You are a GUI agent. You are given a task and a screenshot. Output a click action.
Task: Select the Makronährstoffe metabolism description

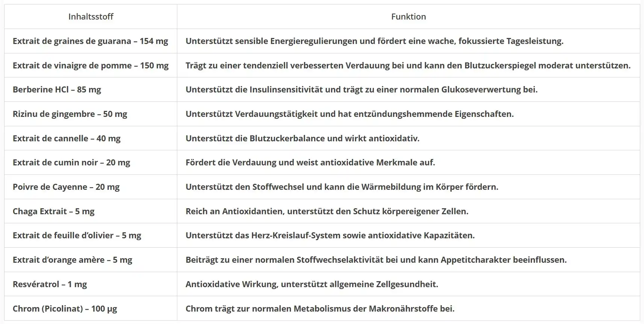pyautogui.click(x=320, y=309)
